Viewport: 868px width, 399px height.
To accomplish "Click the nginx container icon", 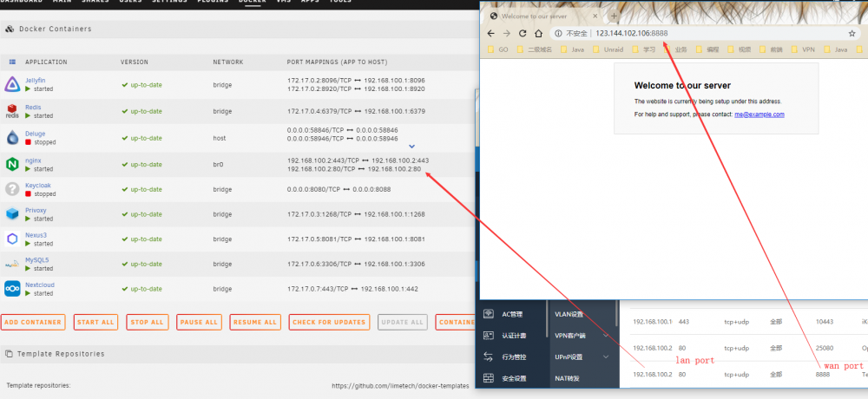I will tap(12, 164).
